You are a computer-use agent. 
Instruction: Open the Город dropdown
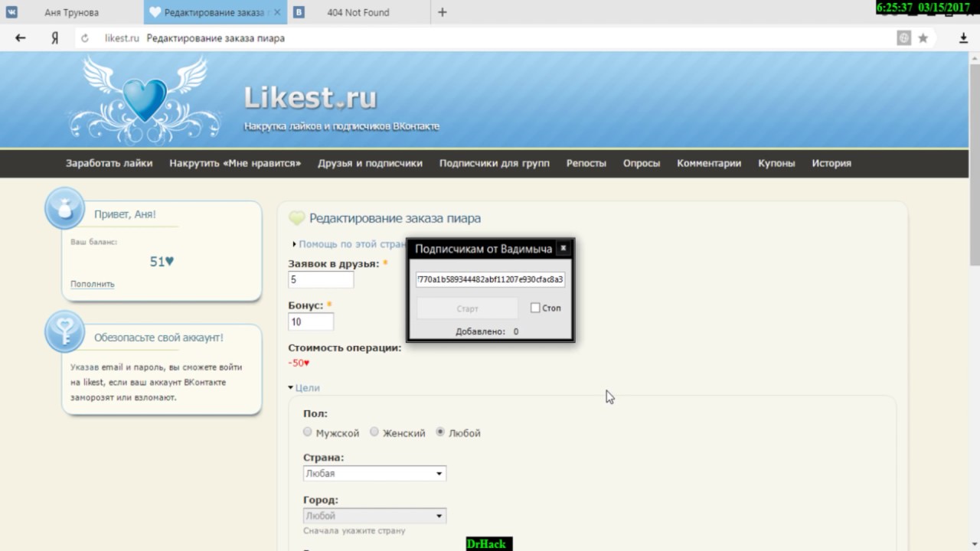point(374,516)
